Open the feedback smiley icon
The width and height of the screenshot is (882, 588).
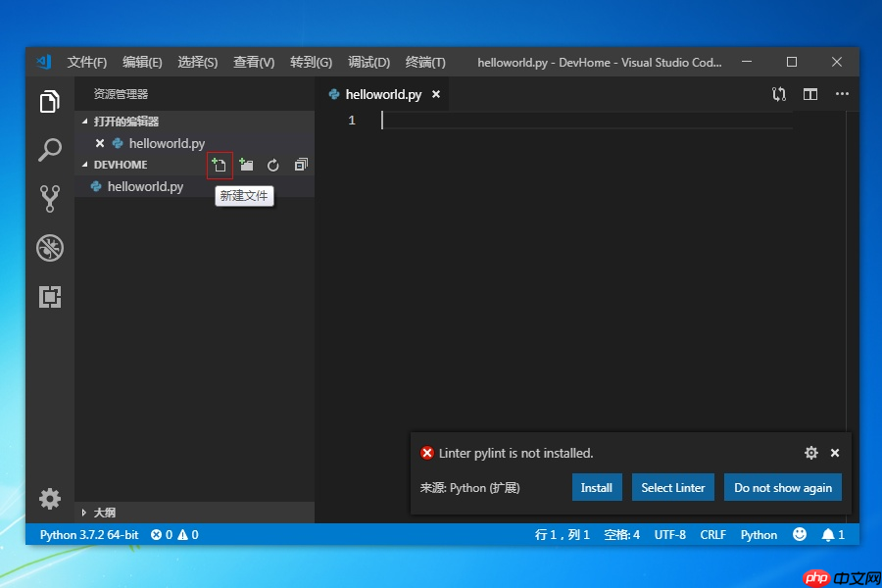point(800,534)
